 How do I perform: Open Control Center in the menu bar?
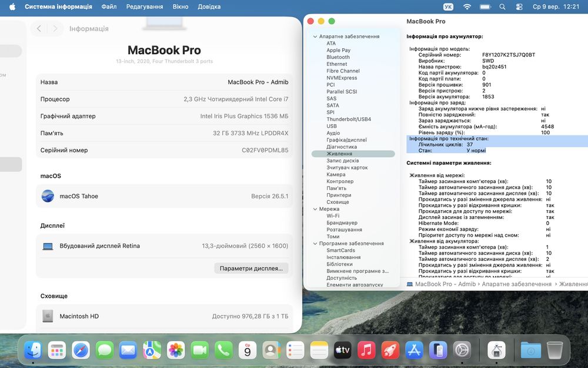tap(519, 6)
